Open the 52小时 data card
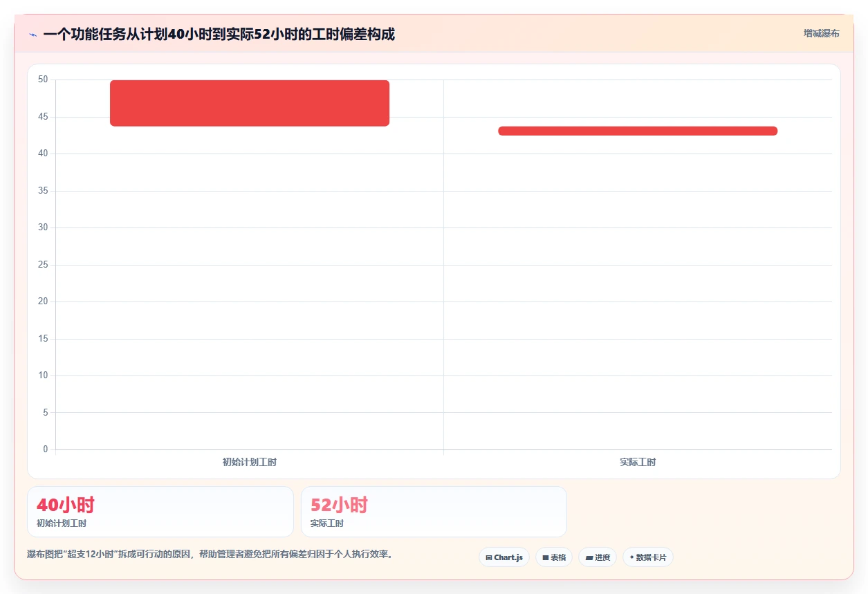Screen dimensions: 868x594 [434, 512]
